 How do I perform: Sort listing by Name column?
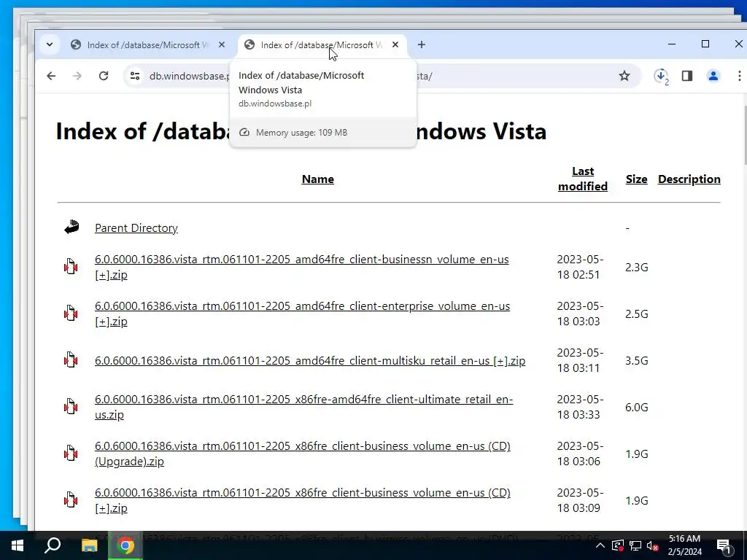(318, 179)
